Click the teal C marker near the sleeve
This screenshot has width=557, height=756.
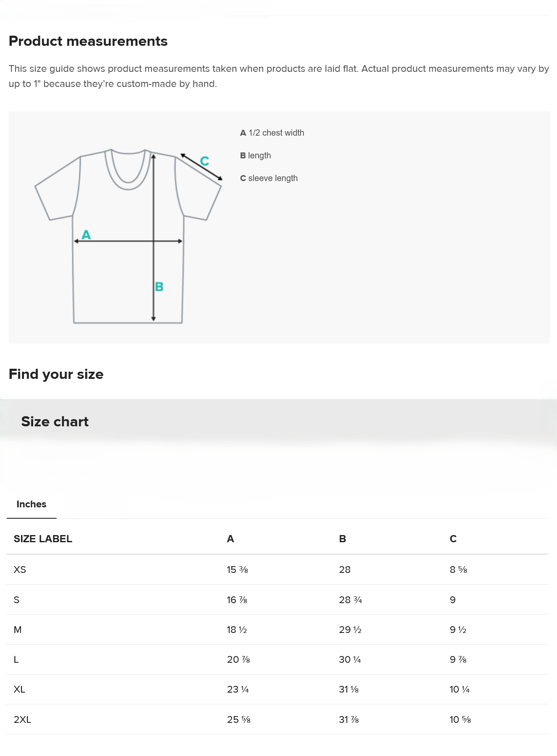[204, 161]
